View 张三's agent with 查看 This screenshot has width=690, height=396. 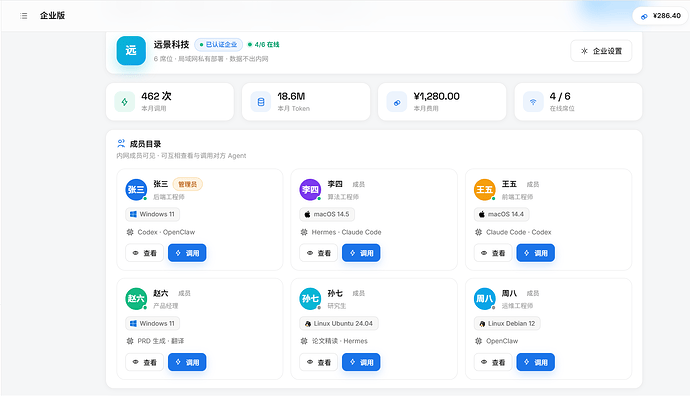pos(144,253)
